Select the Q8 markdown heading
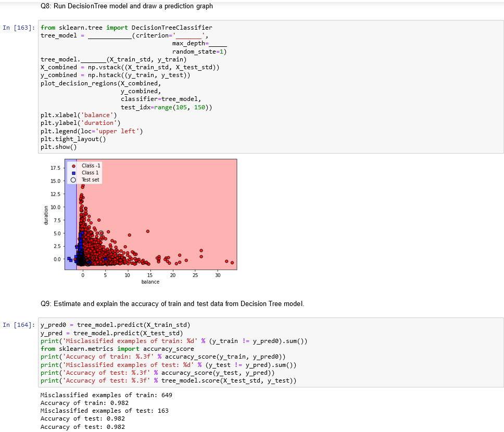The width and height of the screenshot is (504, 432). coord(127,6)
